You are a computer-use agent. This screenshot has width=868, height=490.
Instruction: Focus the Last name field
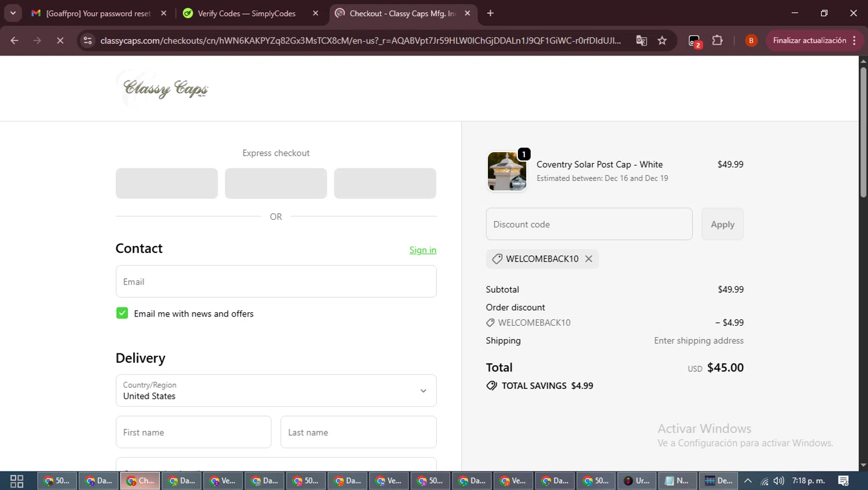click(x=359, y=432)
